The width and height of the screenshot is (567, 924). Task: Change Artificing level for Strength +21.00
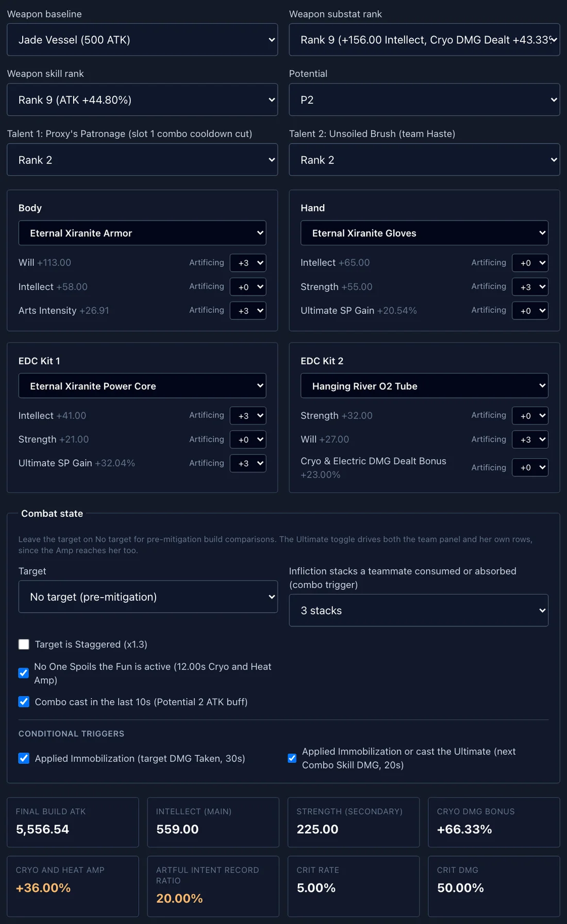point(248,439)
